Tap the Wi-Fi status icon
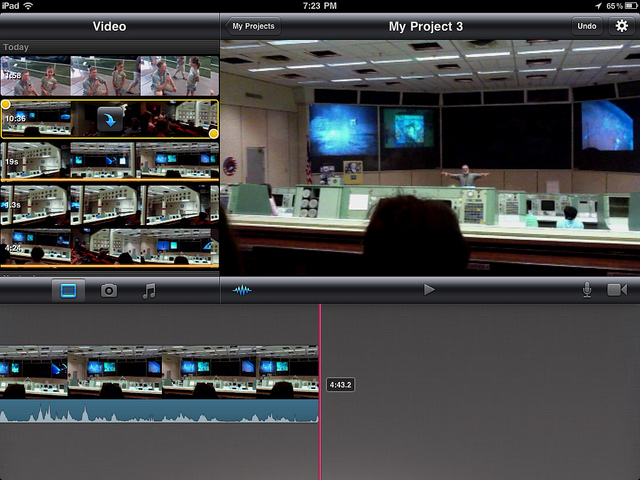 coord(28,6)
